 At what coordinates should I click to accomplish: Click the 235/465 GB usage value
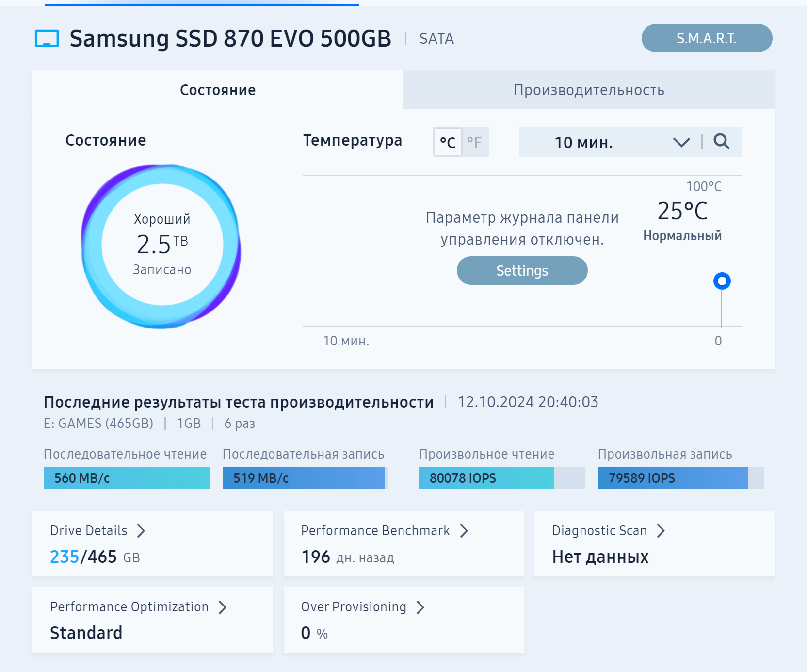[x=95, y=557]
